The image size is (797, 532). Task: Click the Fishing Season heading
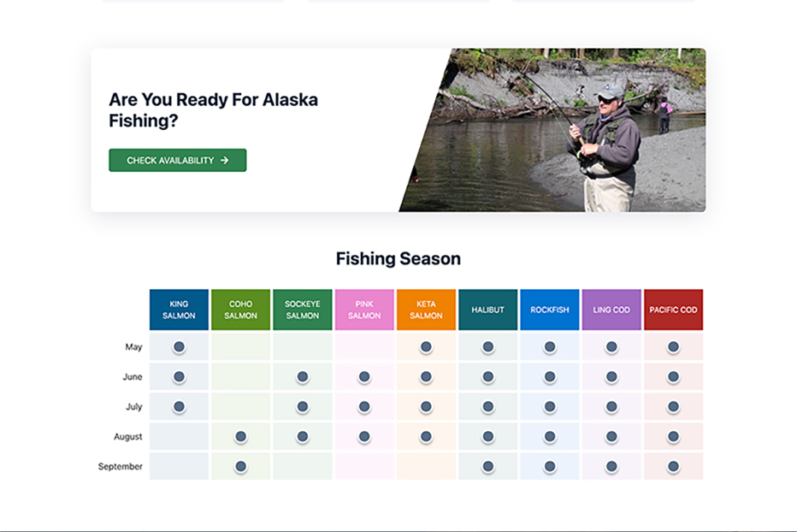tap(398, 259)
